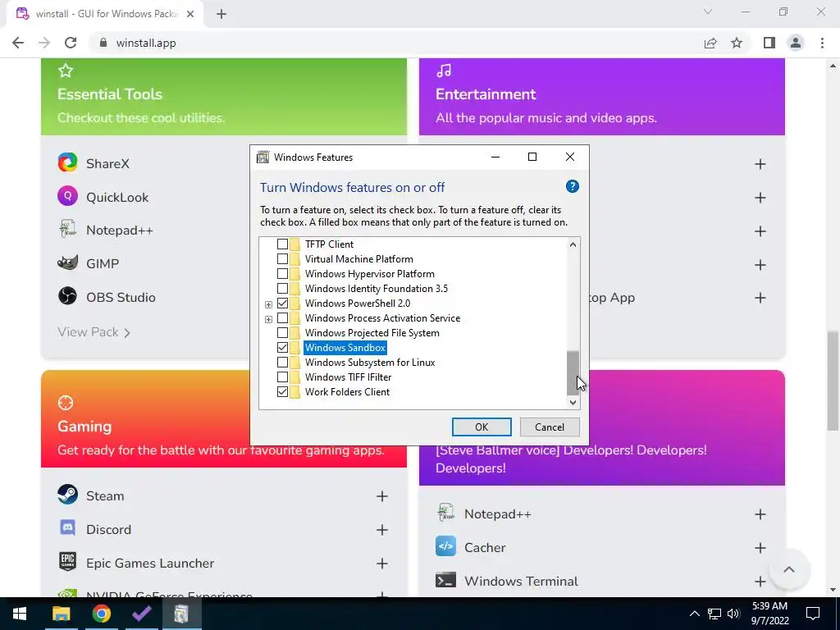Click the GIMP app icon
840x630 pixels.
pyautogui.click(x=67, y=263)
